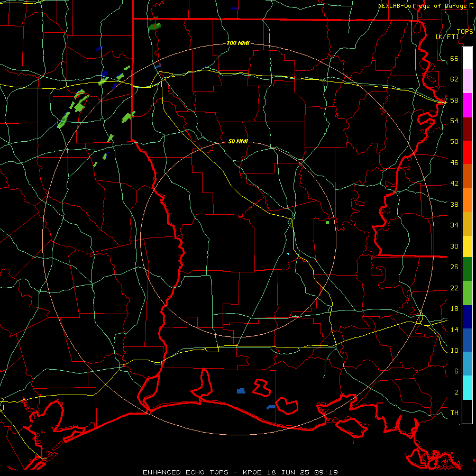Image resolution: width=476 pixels, height=476 pixels.
Task: Click the '18 JUN 25' date text
Action: click(288, 472)
